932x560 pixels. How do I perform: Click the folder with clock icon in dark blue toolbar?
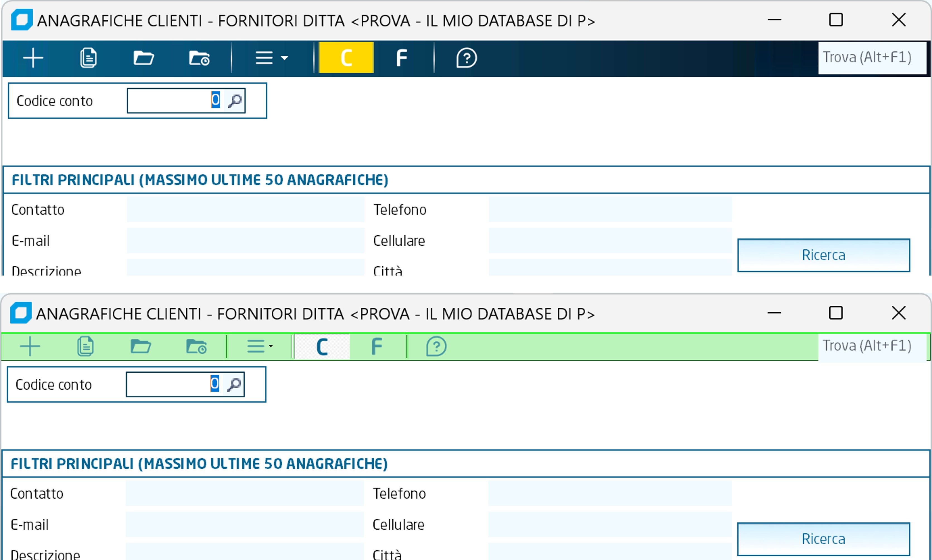click(199, 58)
